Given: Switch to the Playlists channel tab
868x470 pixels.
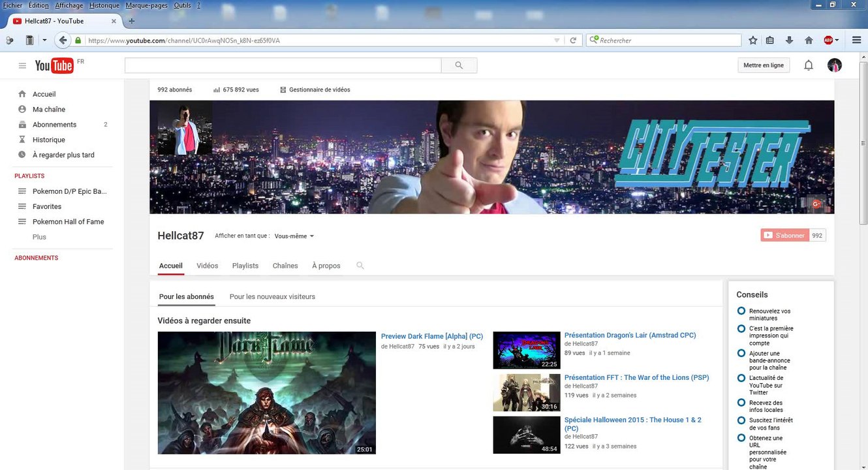Looking at the screenshot, I should pos(245,266).
